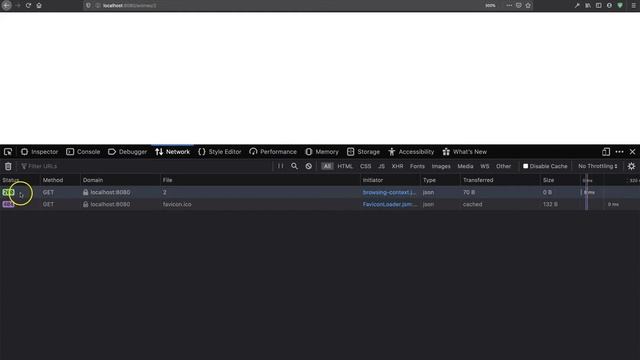Select the favicon.ico request row
Screen dimensions: 640x360
[320, 204]
